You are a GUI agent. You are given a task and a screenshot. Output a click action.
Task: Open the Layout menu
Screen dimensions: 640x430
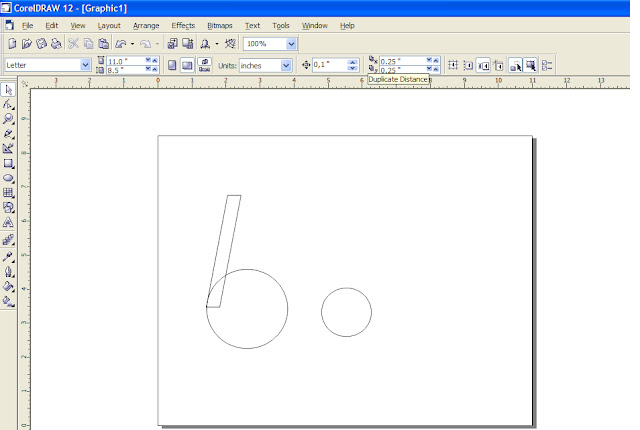point(109,26)
